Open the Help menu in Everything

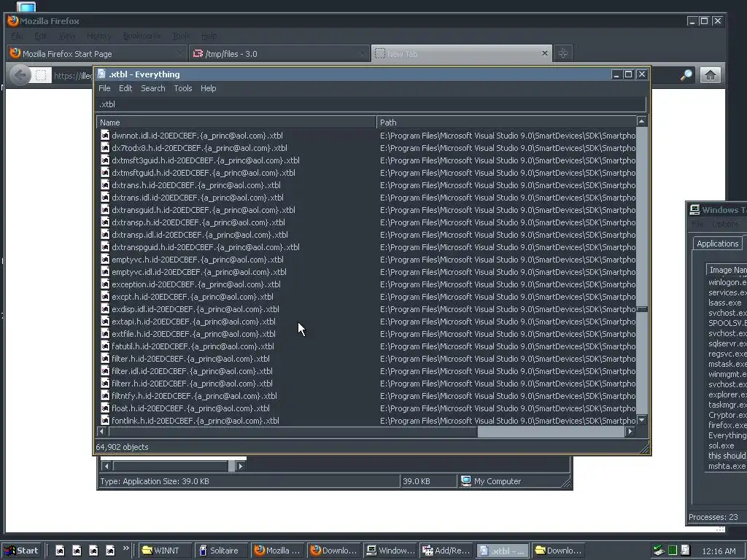tap(208, 88)
